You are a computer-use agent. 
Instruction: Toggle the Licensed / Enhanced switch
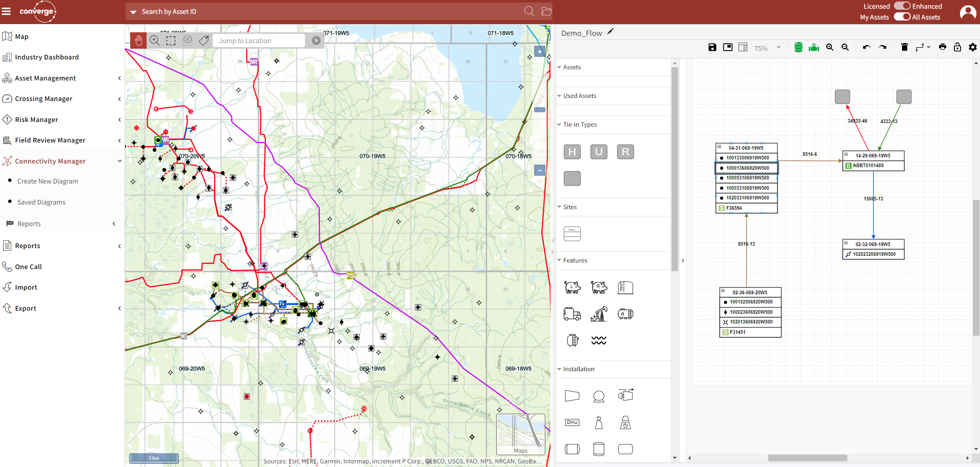click(902, 6)
